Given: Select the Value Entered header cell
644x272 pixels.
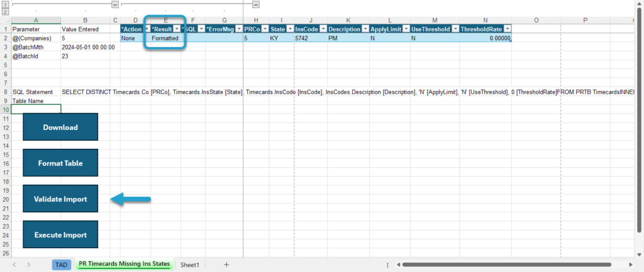Looking at the screenshot, I should tap(86, 29).
